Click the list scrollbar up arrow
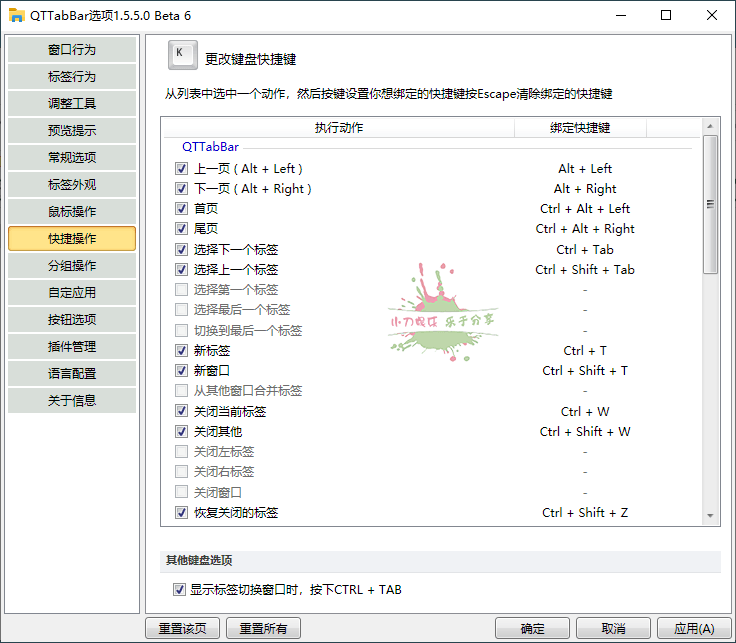Screen dimensions: 736x643 click(x=710, y=127)
